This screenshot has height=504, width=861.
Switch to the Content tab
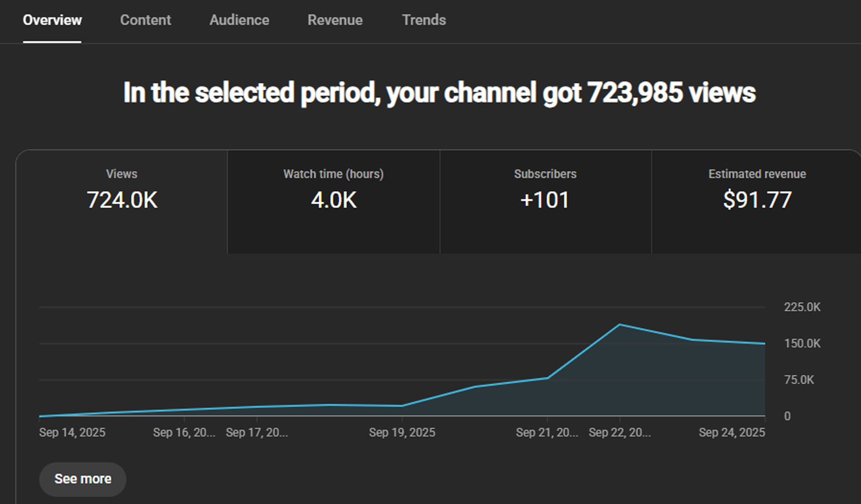pyautogui.click(x=145, y=20)
